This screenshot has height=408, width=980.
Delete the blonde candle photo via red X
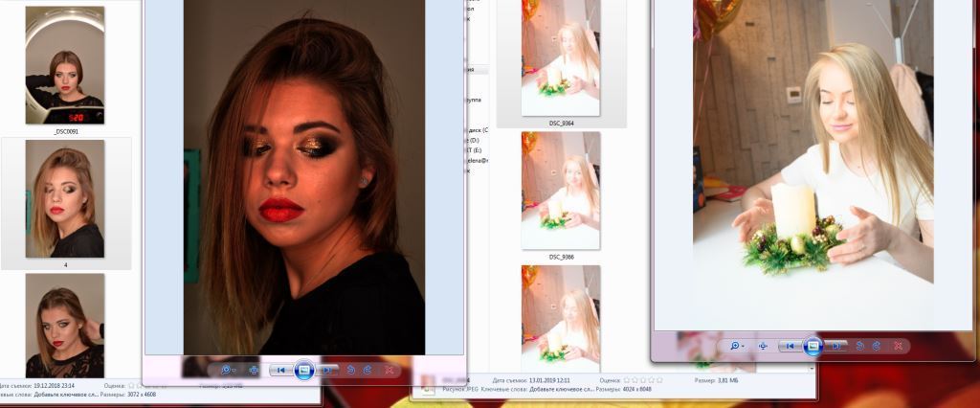click(898, 346)
